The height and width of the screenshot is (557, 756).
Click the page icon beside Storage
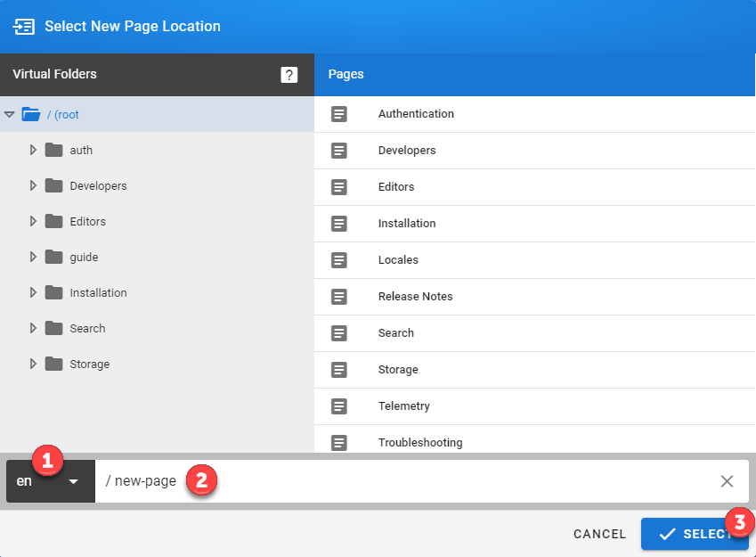[x=340, y=369]
